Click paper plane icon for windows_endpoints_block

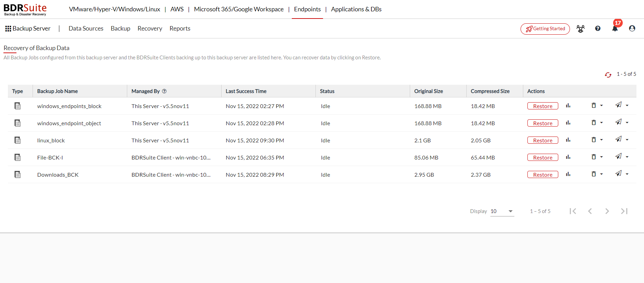(618, 105)
